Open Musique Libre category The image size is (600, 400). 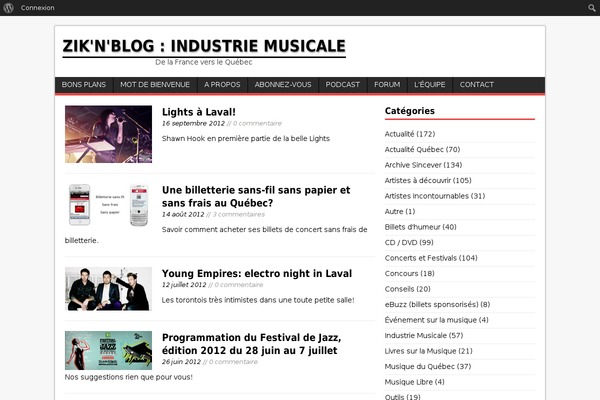point(414,382)
